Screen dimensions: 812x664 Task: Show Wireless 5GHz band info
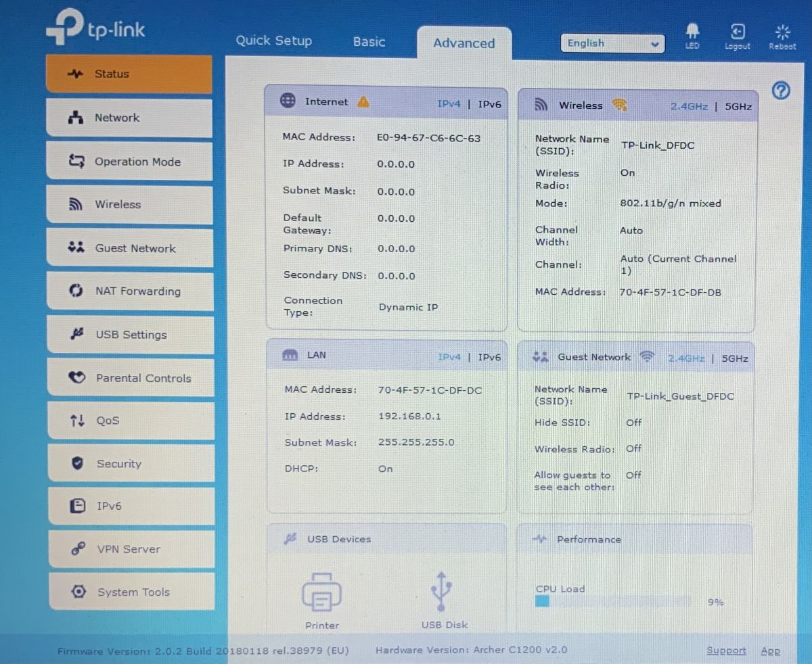tap(738, 106)
